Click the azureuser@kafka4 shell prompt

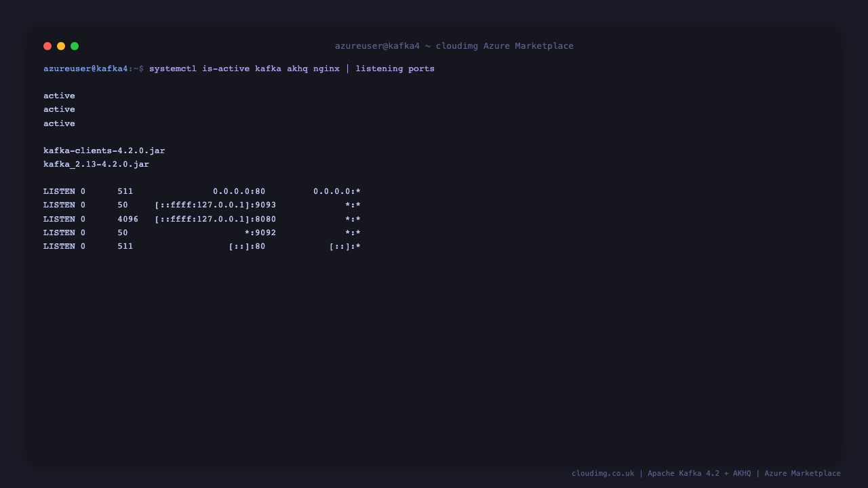(94, 68)
